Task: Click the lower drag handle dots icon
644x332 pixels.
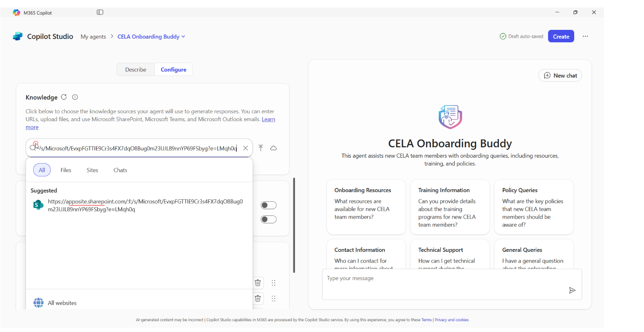Action: pyautogui.click(x=273, y=298)
